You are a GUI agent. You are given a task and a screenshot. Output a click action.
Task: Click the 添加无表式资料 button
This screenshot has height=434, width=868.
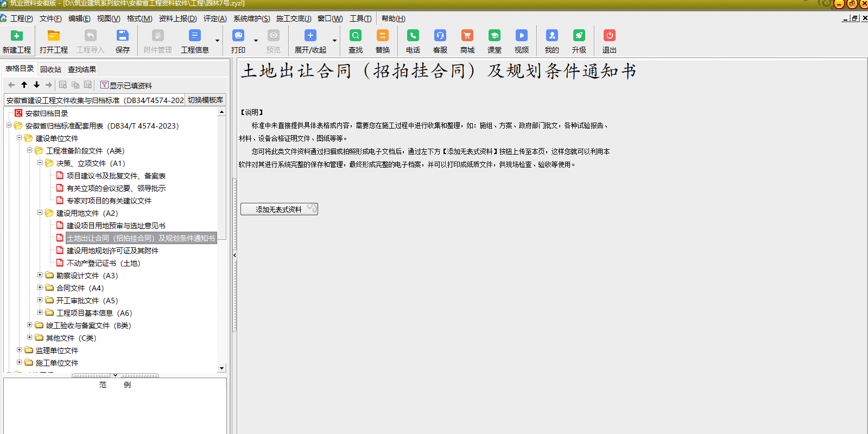click(x=279, y=209)
